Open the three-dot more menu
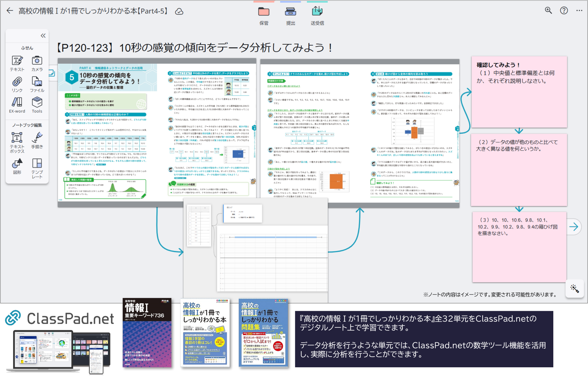The image size is (588, 377). (x=579, y=11)
